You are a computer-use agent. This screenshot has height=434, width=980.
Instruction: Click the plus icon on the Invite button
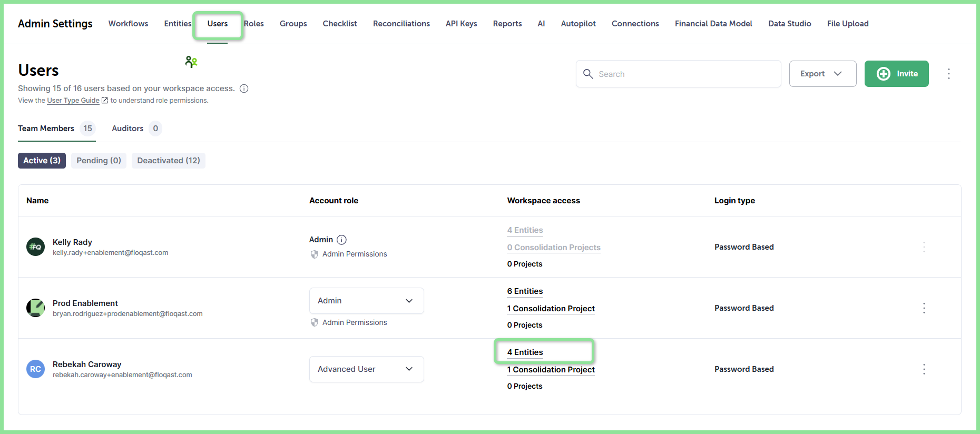[x=884, y=74]
